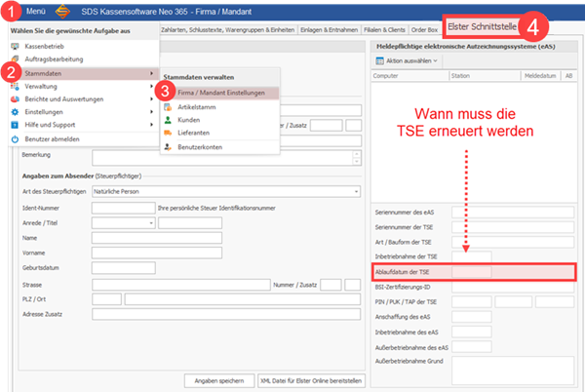The height and width of the screenshot is (392, 585).
Task: Click the Lieferanten truck icon
Action: coord(169,132)
